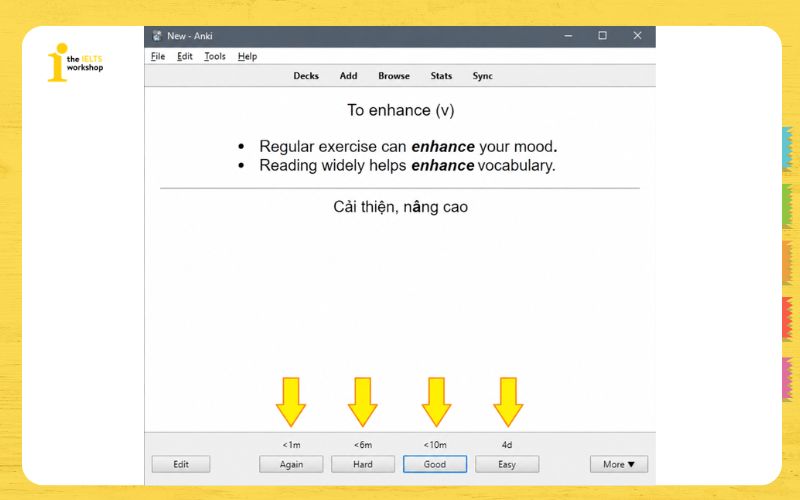Click the '<10m' interval label
Image resolution: width=800 pixels, height=500 pixels.
click(435, 445)
